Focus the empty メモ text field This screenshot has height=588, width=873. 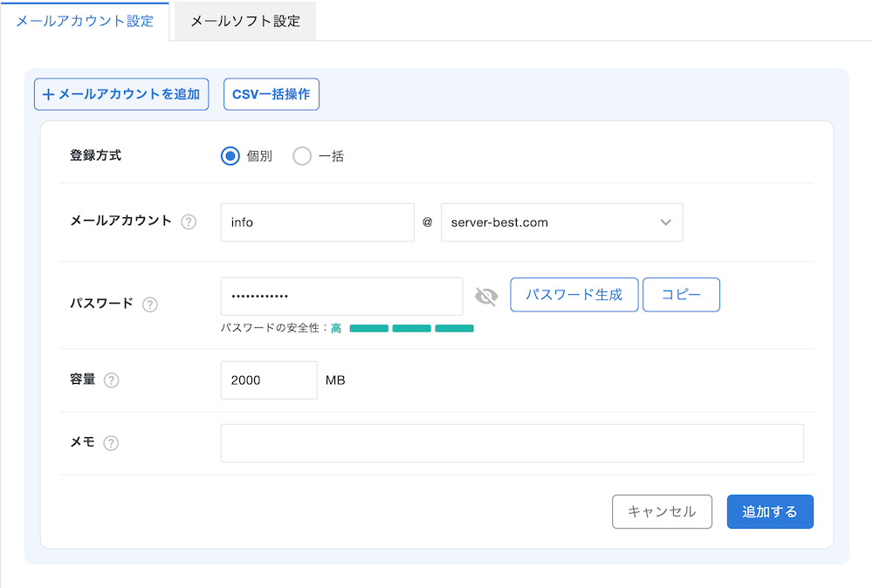click(512, 443)
